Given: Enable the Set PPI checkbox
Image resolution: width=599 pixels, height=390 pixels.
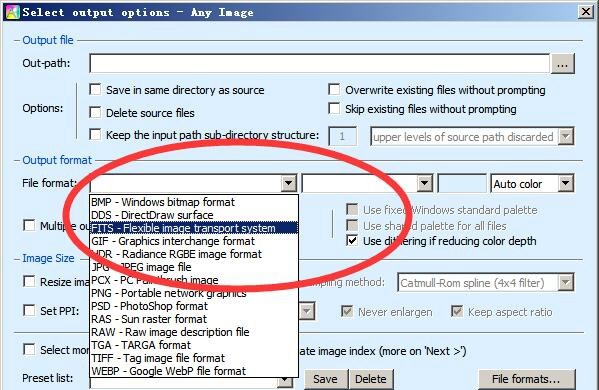Looking at the screenshot, I should [x=29, y=310].
